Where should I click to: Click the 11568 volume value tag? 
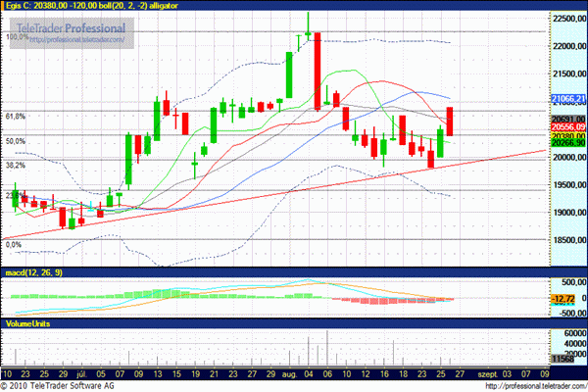pyautogui.click(x=563, y=362)
